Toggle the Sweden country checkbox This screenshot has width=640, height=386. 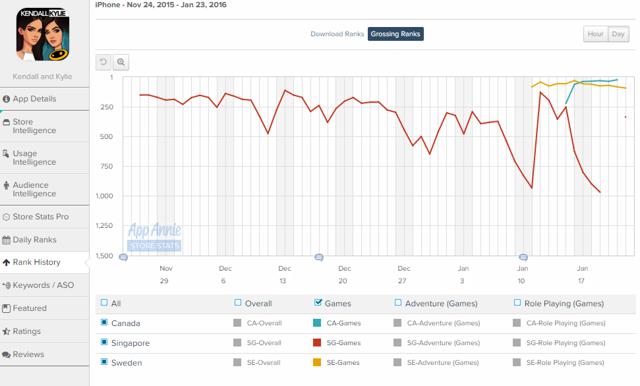pyautogui.click(x=104, y=362)
